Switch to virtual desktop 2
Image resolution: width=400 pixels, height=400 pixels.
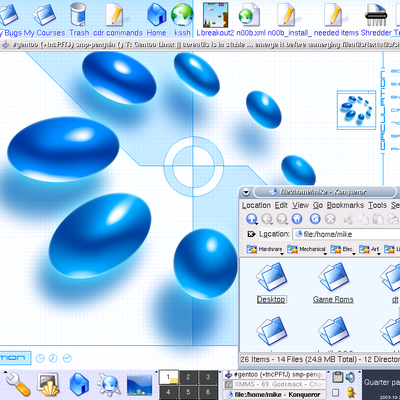coord(188,377)
